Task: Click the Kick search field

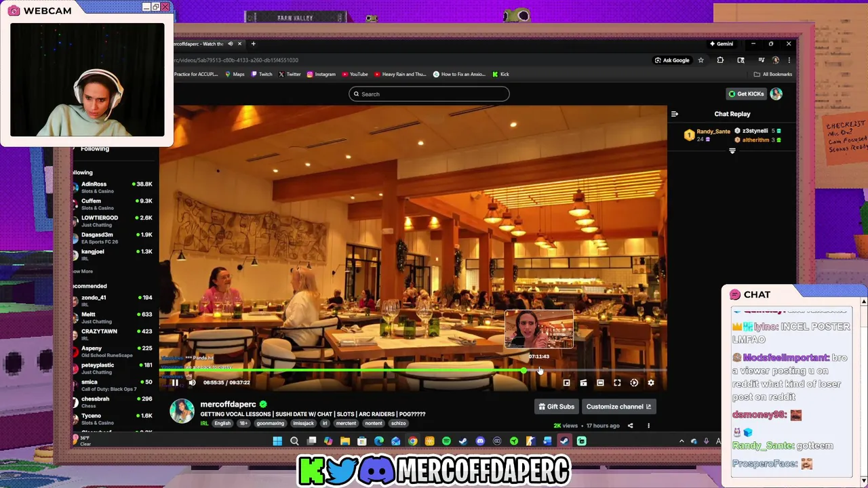Action: 429,94
